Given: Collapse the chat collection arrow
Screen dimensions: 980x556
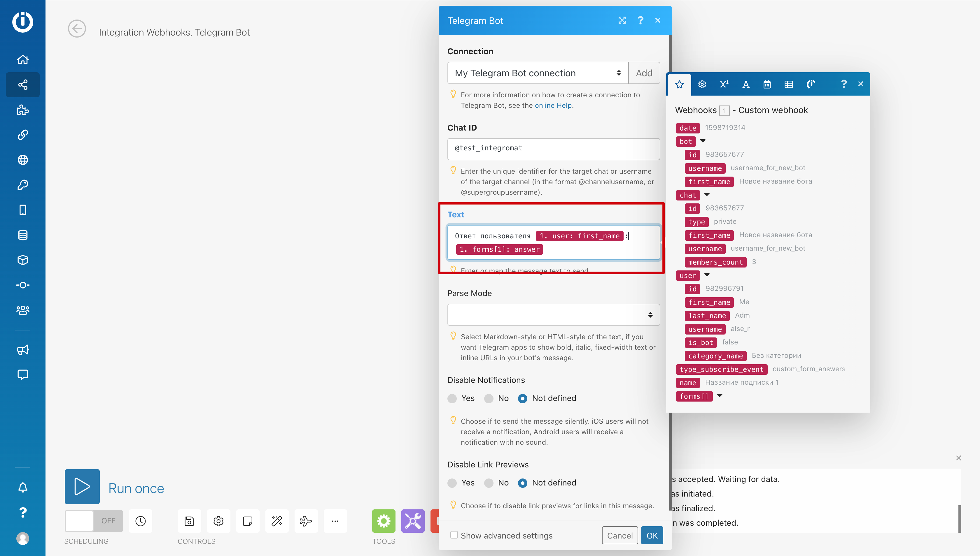Looking at the screenshot, I should 707,195.
